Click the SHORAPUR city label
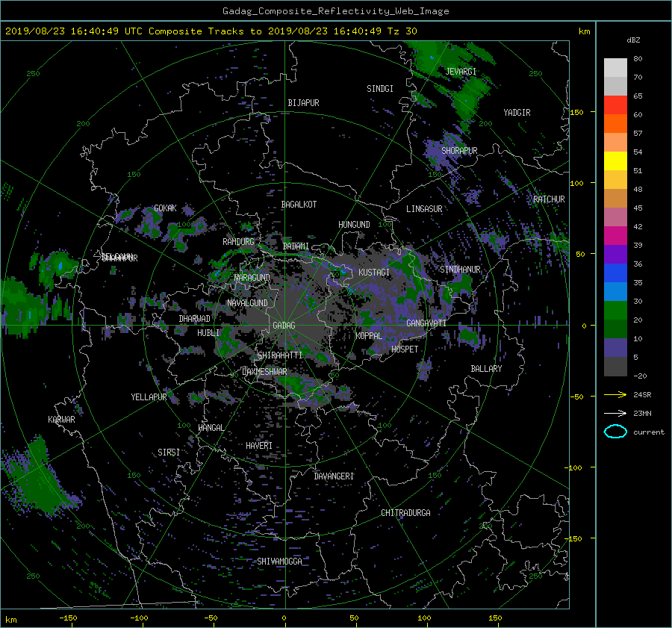This screenshot has height=628, width=672. 459,151
